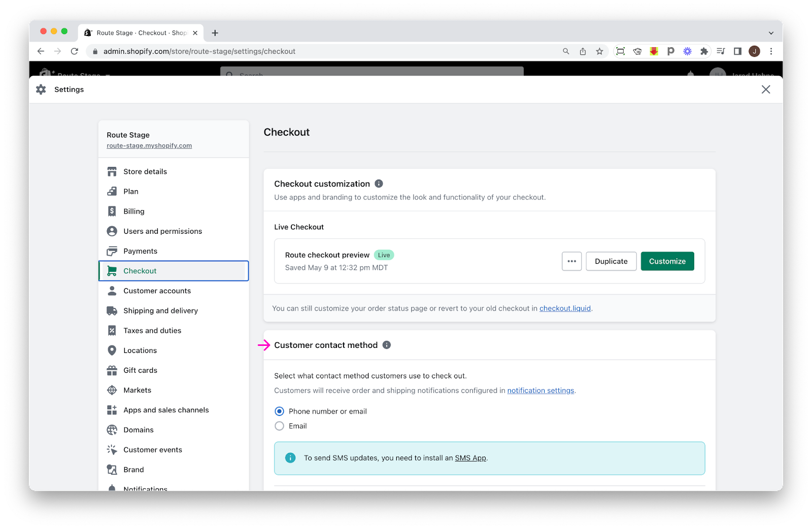Viewport: 812px width, 529px height.
Task: Click the Payments card icon
Action: (112, 251)
